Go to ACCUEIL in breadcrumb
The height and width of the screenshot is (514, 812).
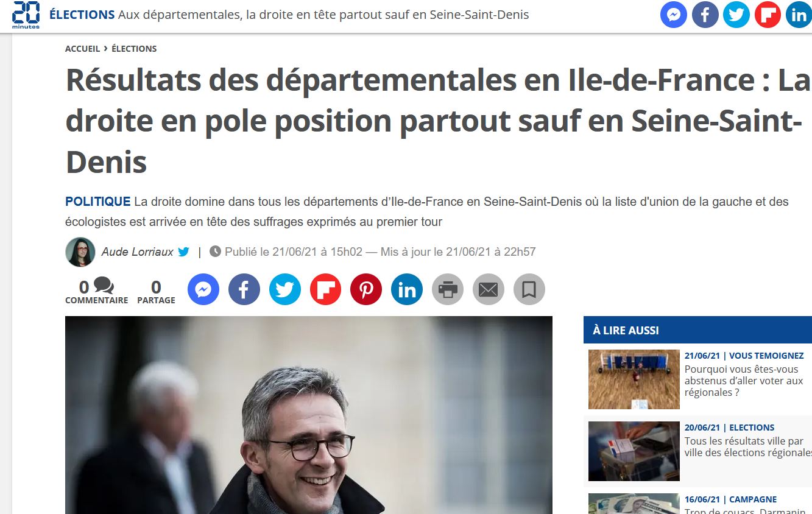[82, 49]
